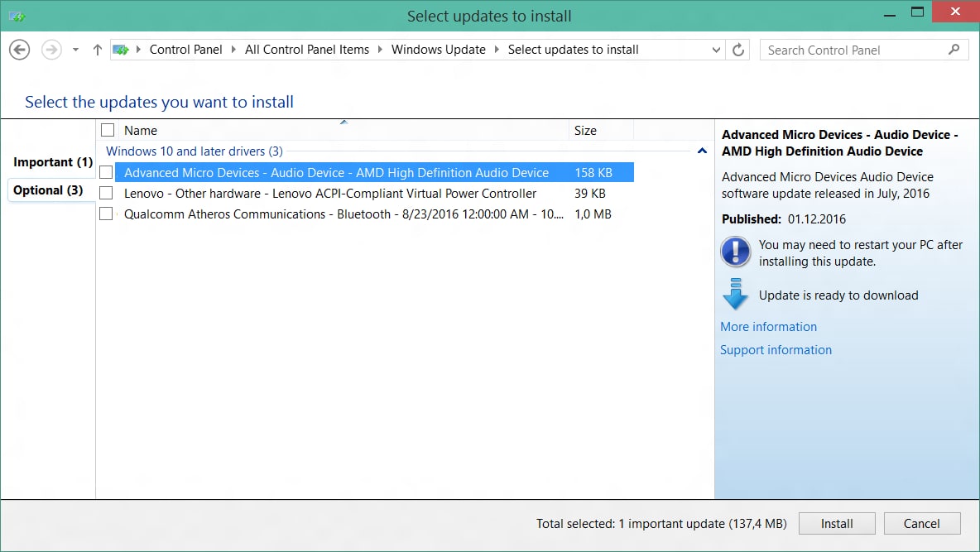Open the Support information link
980x552 pixels.
click(x=776, y=349)
